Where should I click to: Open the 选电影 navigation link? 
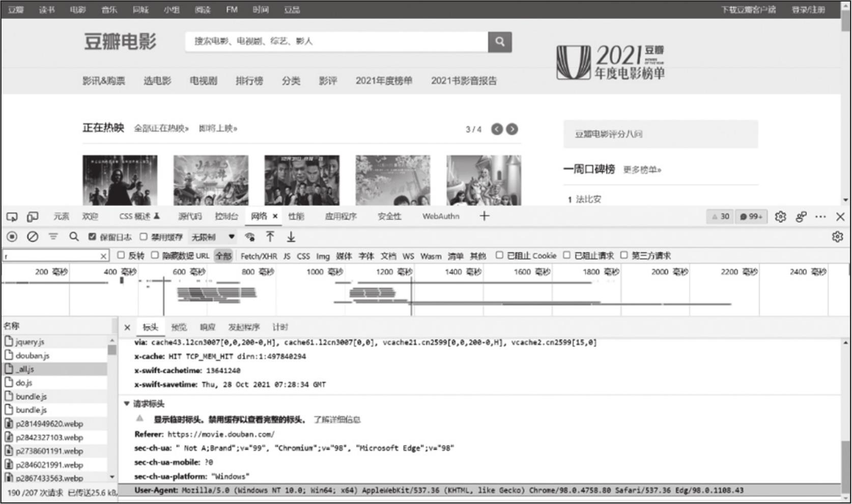click(157, 80)
